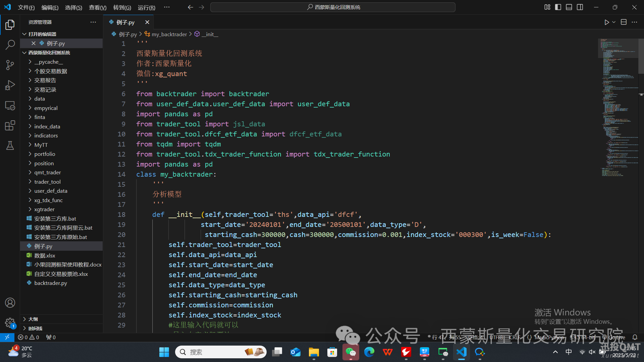
Task: Open 安装第三方库.bat file
Action: (x=61, y=219)
